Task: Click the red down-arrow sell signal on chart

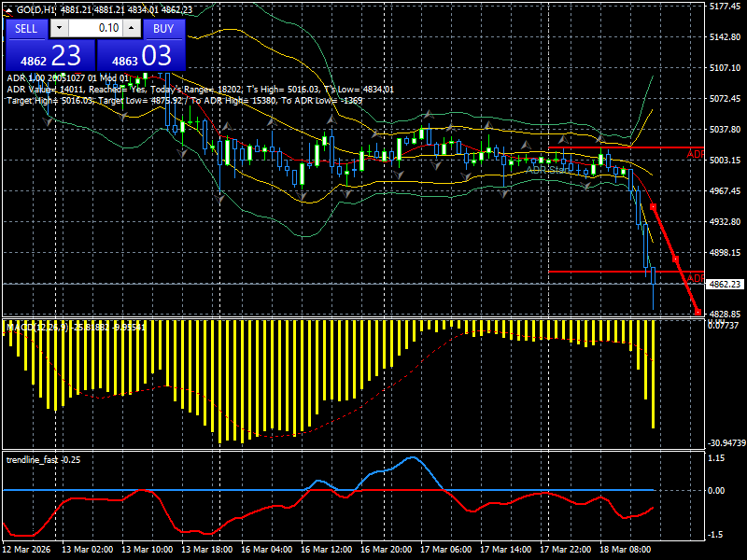Action: click(x=653, y=206)
